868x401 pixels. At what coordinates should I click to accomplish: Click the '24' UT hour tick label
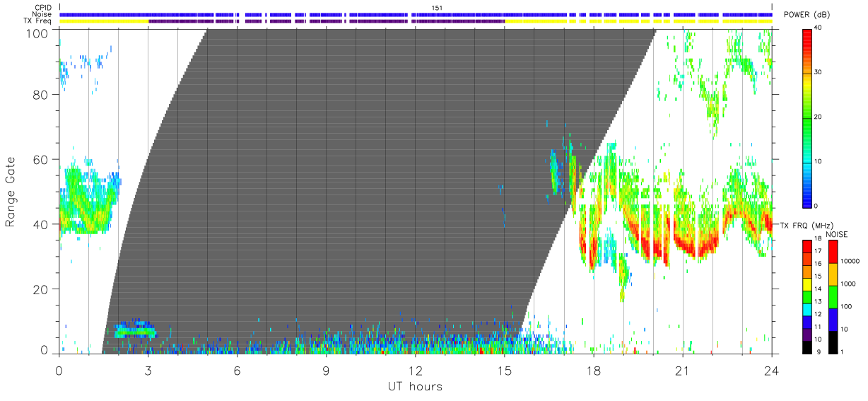pos(771,370)
